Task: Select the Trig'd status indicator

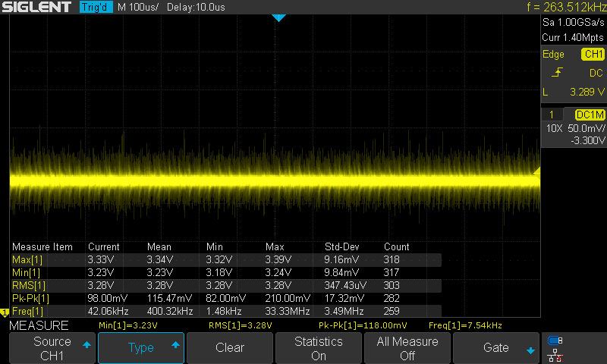Action: click(x=96, y=7)
